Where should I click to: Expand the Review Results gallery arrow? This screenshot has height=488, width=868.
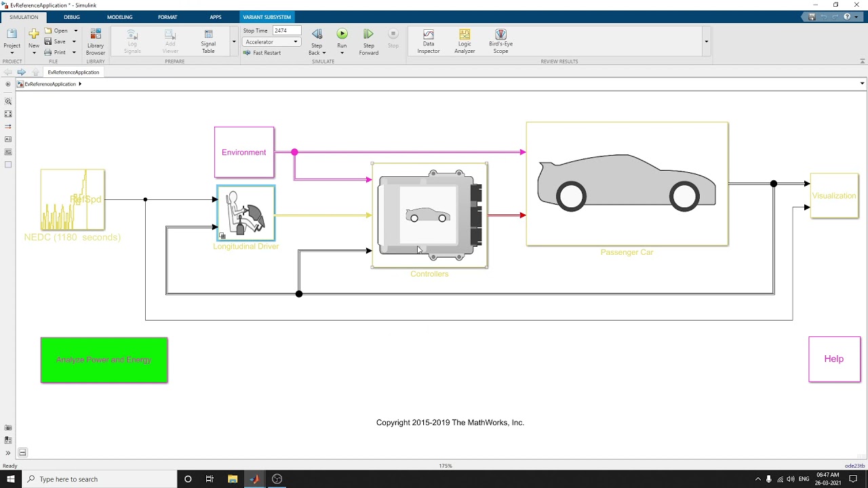tap(706, 42)
